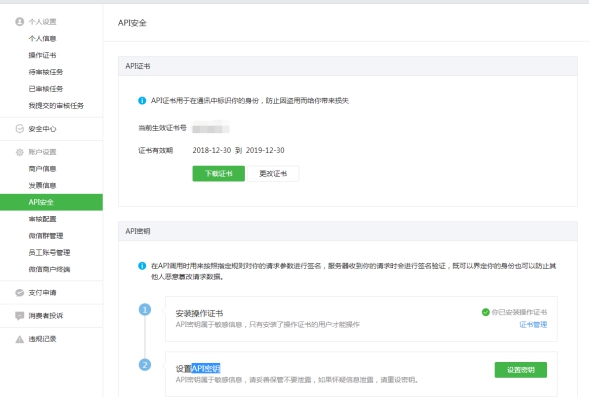The height and width of the screenshot is (398, 589).
Task: Open 员工账号管理 in sidebar
Action: [x=49, y=252]
